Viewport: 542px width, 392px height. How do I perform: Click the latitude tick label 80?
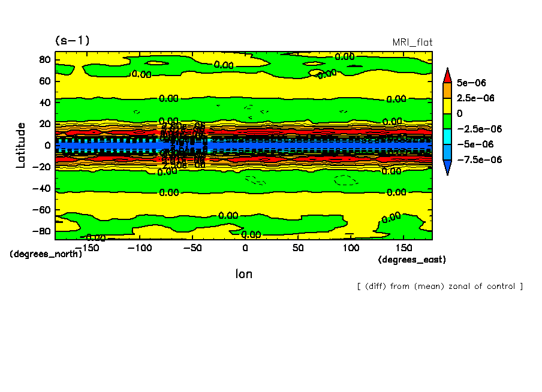coord(44,60)
